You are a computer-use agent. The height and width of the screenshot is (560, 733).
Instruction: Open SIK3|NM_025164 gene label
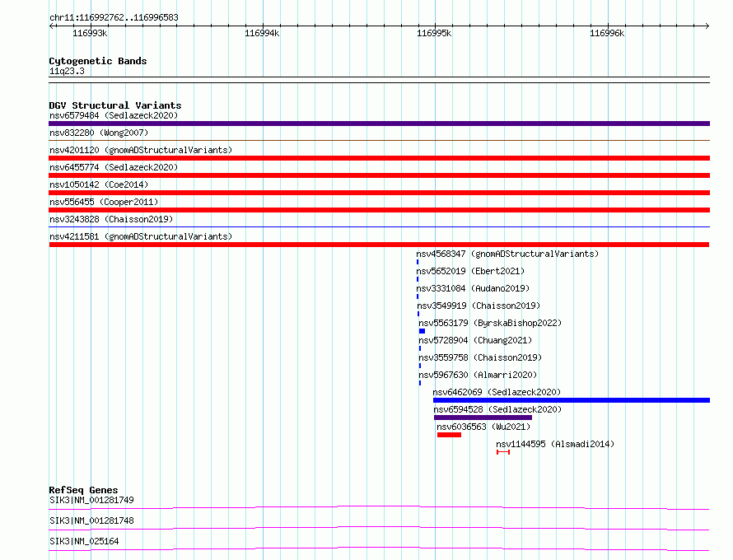[84, 541]
